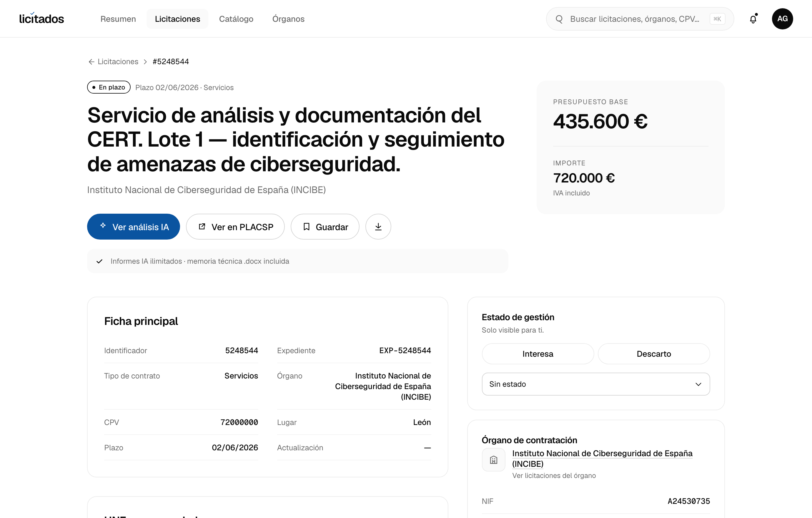The height and width of the screenshot is (518, 812).
Task: Click the INCIBE subtitle under the title
Action: tap(206, 190)
